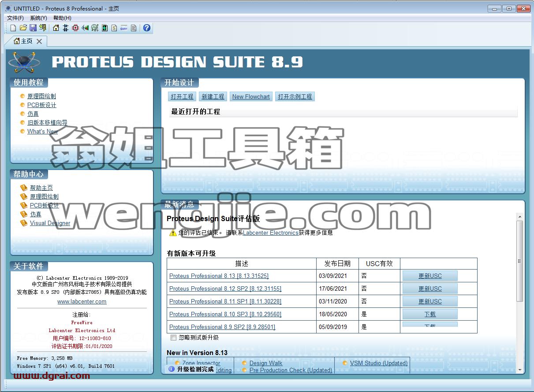Click 更新USC for Proteus Professional 8.13
This screenshot has height=392, width=534.
pyautogui.click(x=430, y=276)
